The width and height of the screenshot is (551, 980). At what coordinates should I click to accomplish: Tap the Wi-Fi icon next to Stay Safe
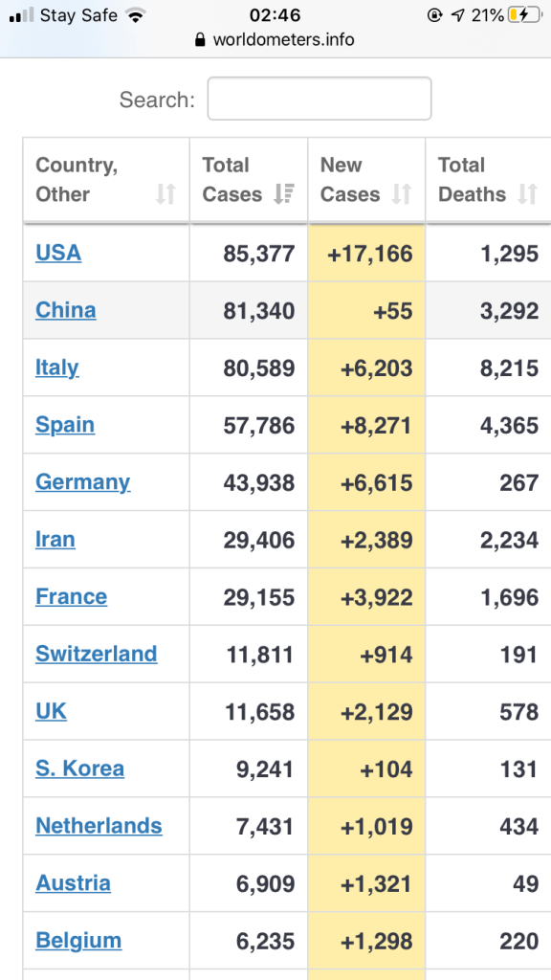pyautogui.click(x=137, y=15)
